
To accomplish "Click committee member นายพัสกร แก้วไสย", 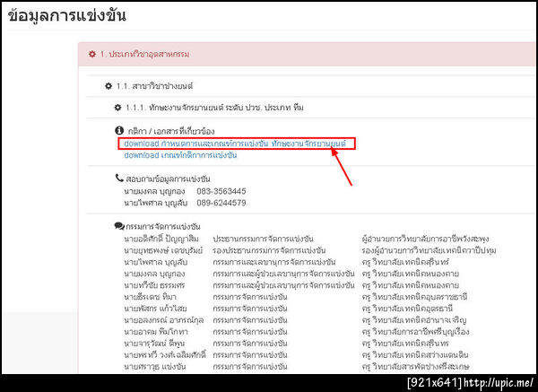I will [155, 309].
